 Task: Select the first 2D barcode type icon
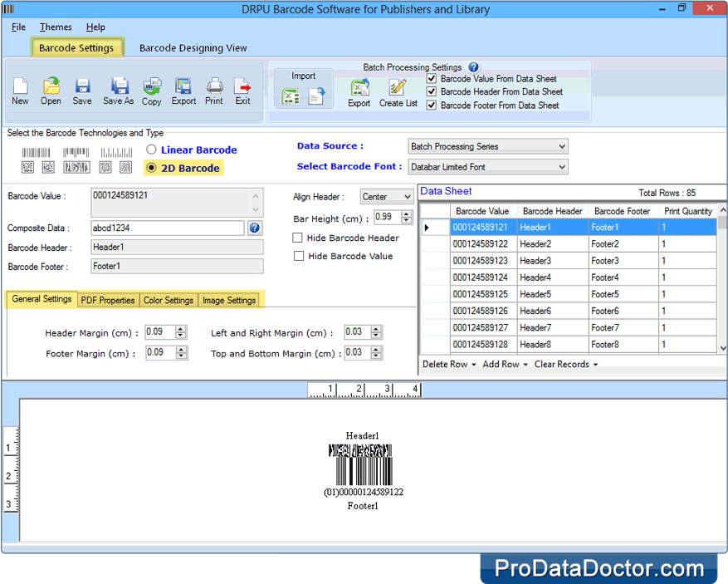(28, 167)
